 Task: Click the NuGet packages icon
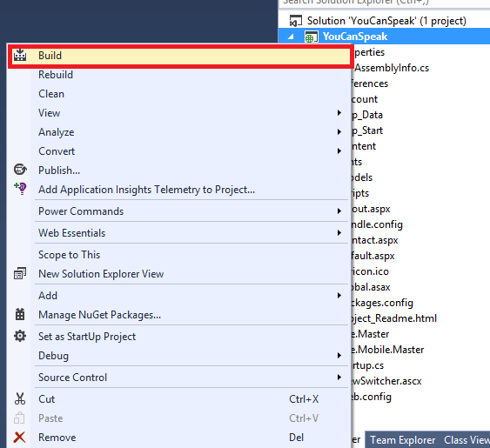[20, 314]
